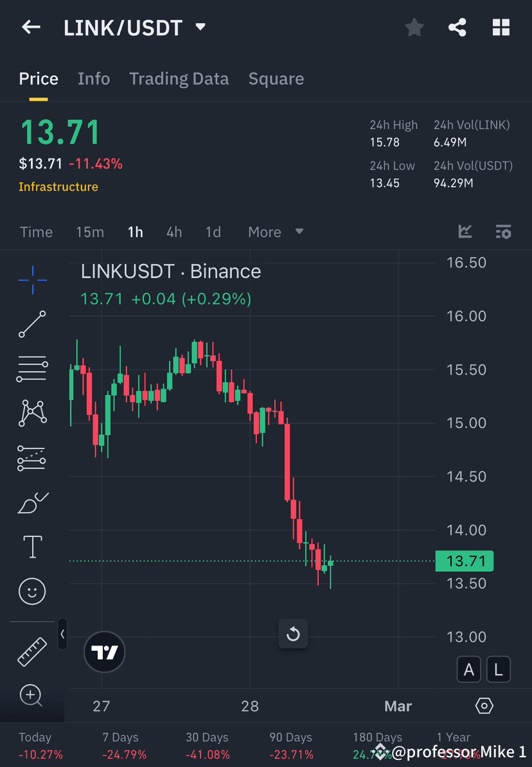Toggle log scale with the L button

coord(499,669)
